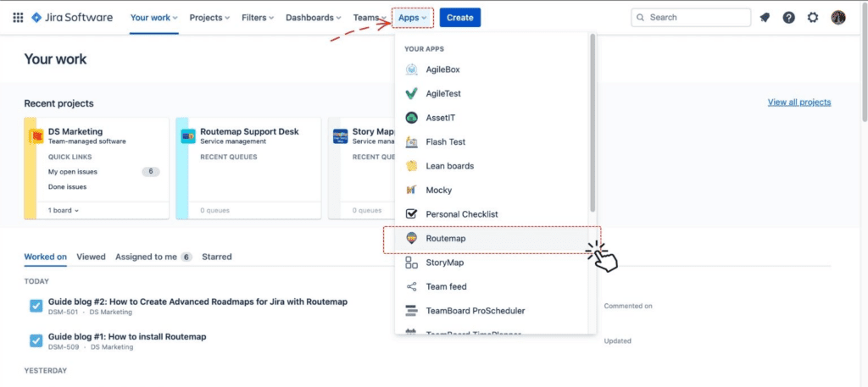Open StoryMap from the apps menu
Screen dimensions: 868x387
[x=492, y=263]
